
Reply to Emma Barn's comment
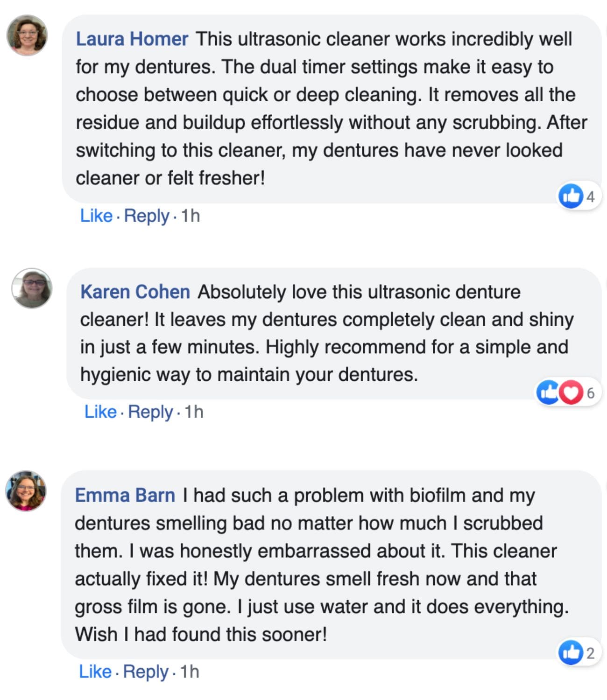146,672
